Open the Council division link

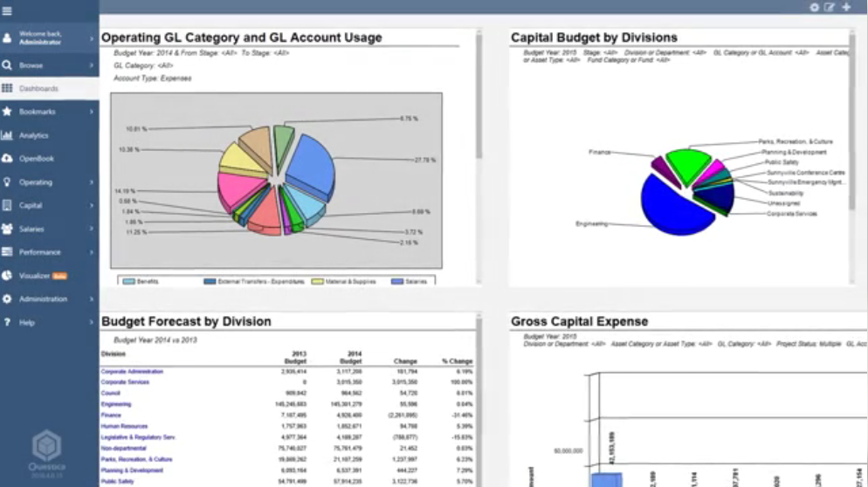click(110, 393)
